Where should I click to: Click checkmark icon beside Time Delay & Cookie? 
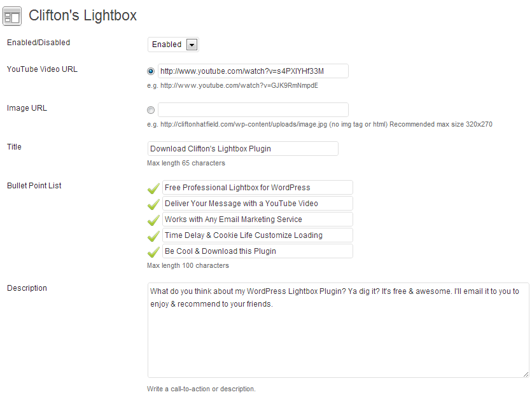[x=154, y=236]
